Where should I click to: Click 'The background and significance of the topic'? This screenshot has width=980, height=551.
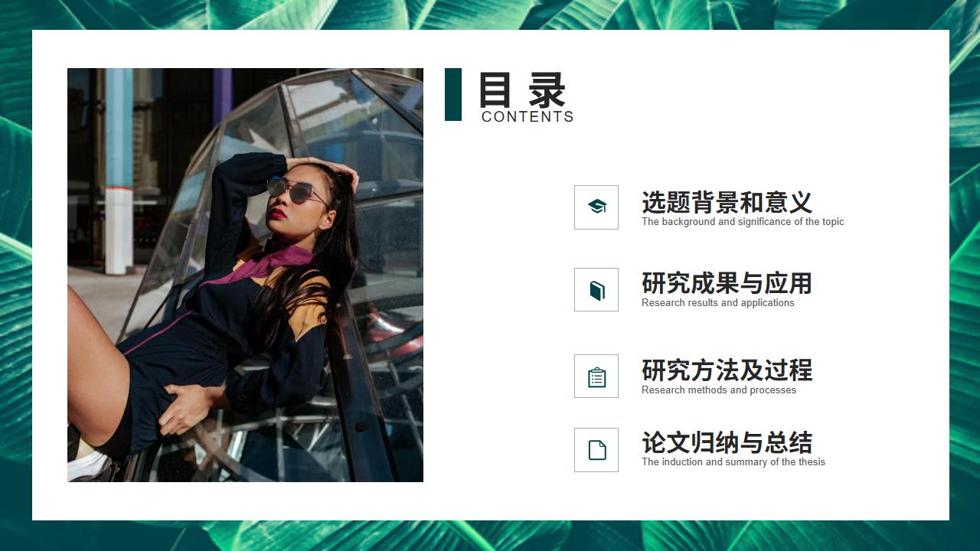(x=743, y=222)
